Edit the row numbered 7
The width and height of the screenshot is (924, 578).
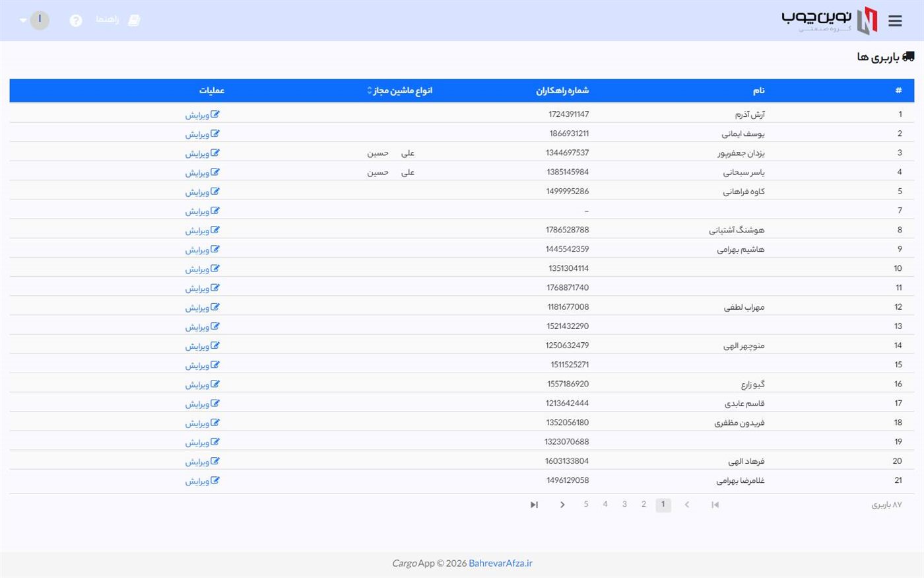click(x=202, y=211)
